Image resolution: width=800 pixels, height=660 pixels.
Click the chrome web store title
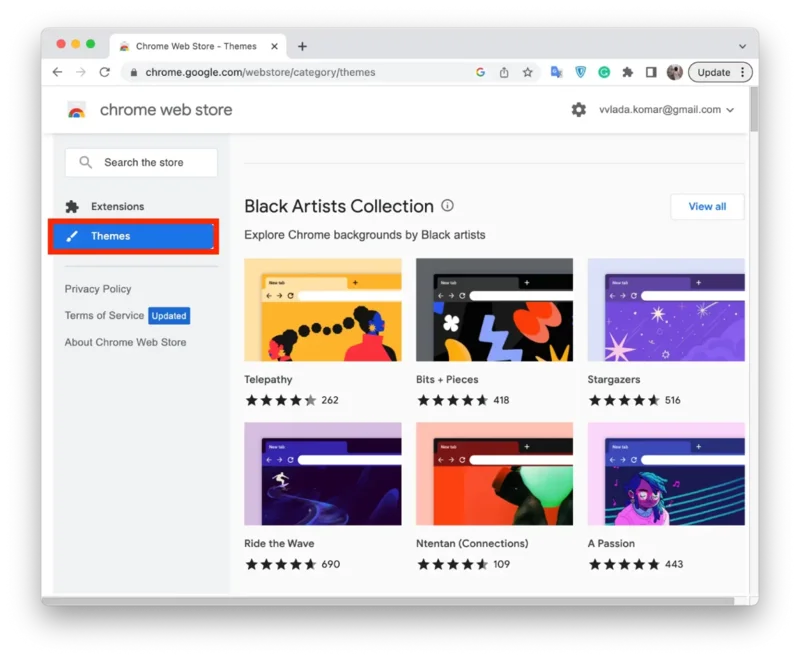166,110
